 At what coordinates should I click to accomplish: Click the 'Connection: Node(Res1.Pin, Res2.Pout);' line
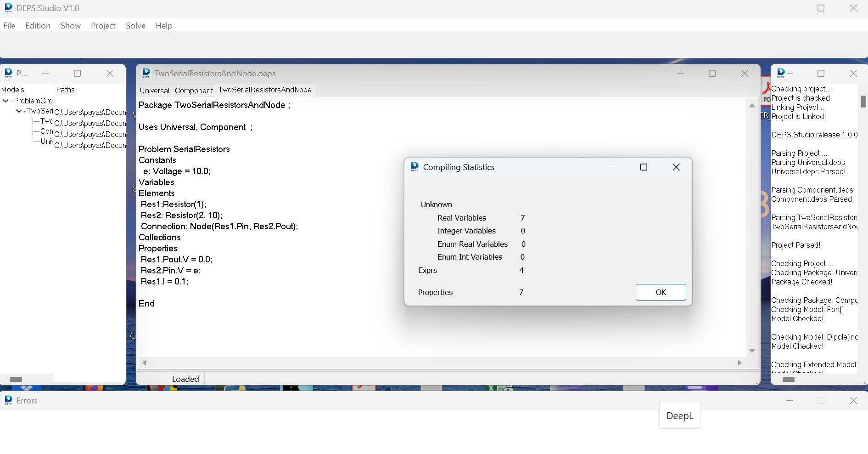tap(219, 227)
